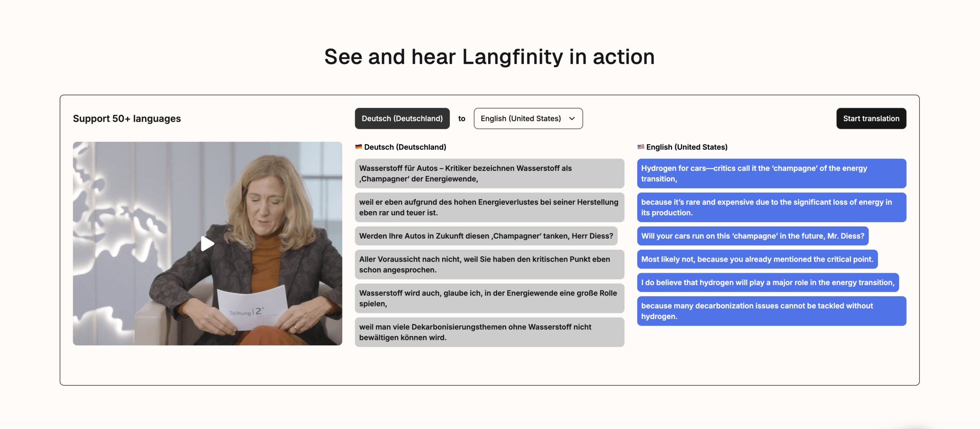This screenshot has height=429, width=980.
Task: Select the 'Aller Voraussicht nach nicht' subtitle
Action: [x=489, y=264]
